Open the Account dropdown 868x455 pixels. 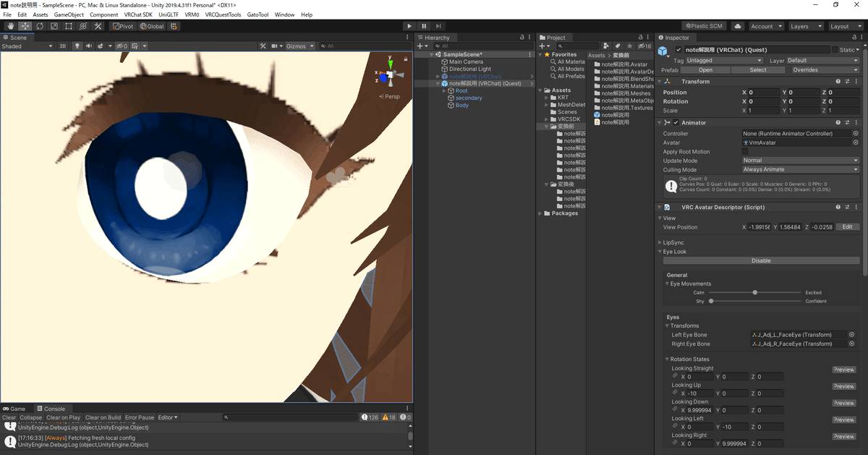pos(766,26)
